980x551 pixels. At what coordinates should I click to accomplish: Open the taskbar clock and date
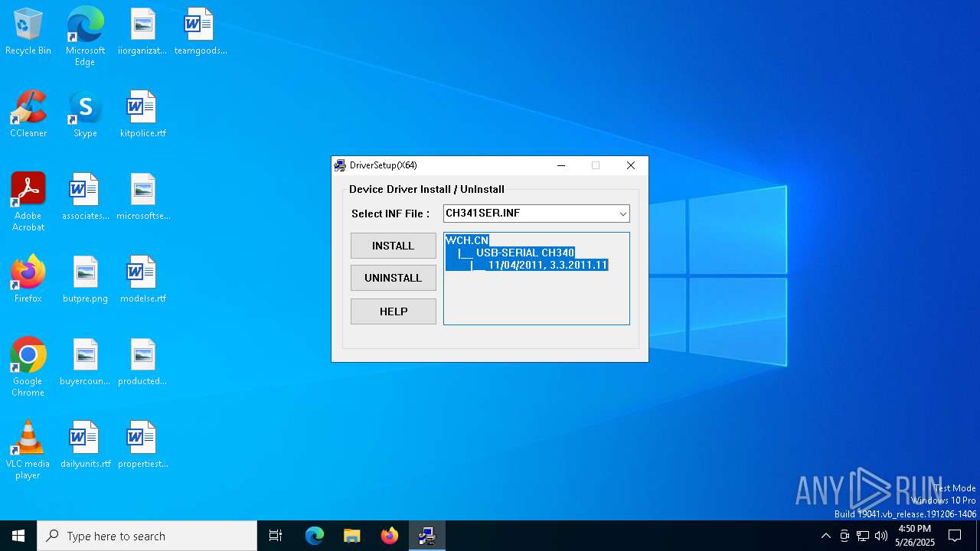(x=915, y=536)
